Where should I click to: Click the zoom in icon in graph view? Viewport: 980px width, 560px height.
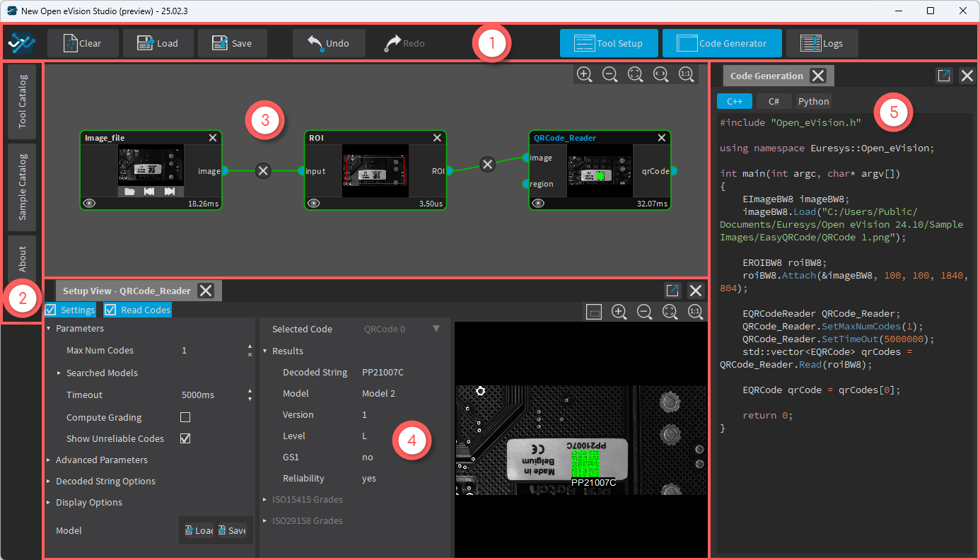pyautogui.click(x=585, y=74)
